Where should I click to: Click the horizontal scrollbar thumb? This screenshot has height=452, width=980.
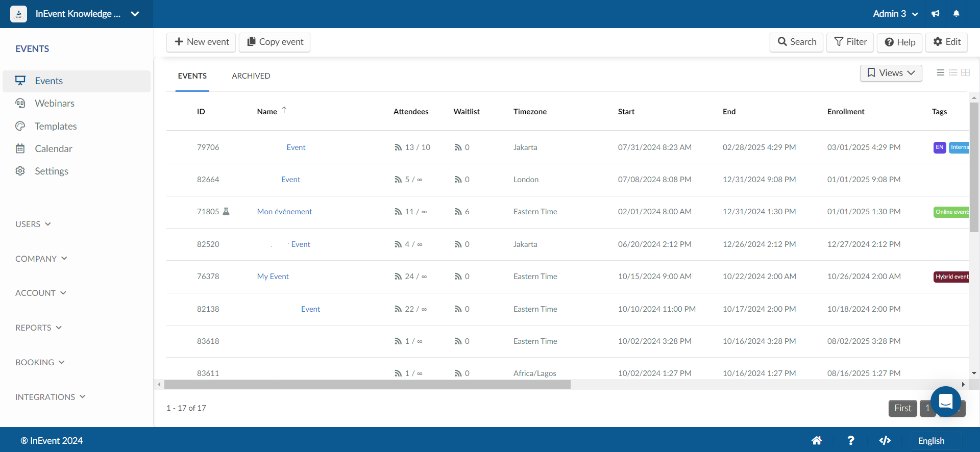[367, 385]
